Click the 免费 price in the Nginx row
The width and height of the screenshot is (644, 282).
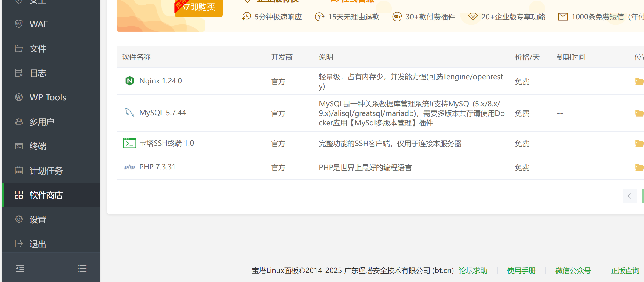[x=522, y=82]
